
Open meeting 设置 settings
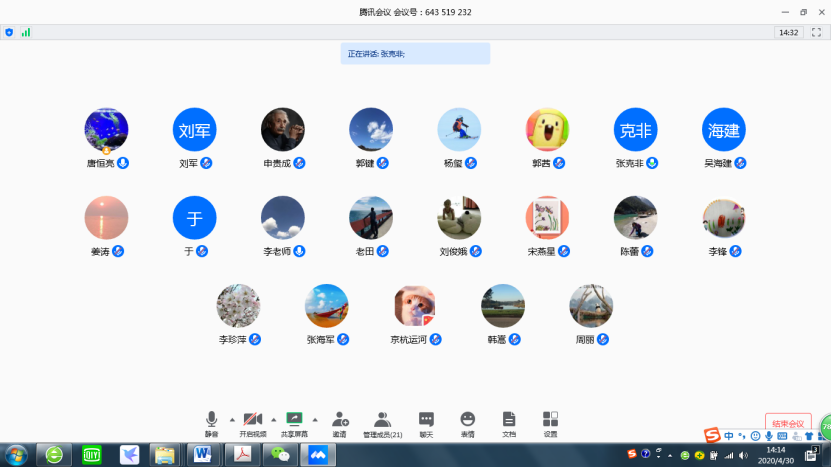tap(550, 419)
